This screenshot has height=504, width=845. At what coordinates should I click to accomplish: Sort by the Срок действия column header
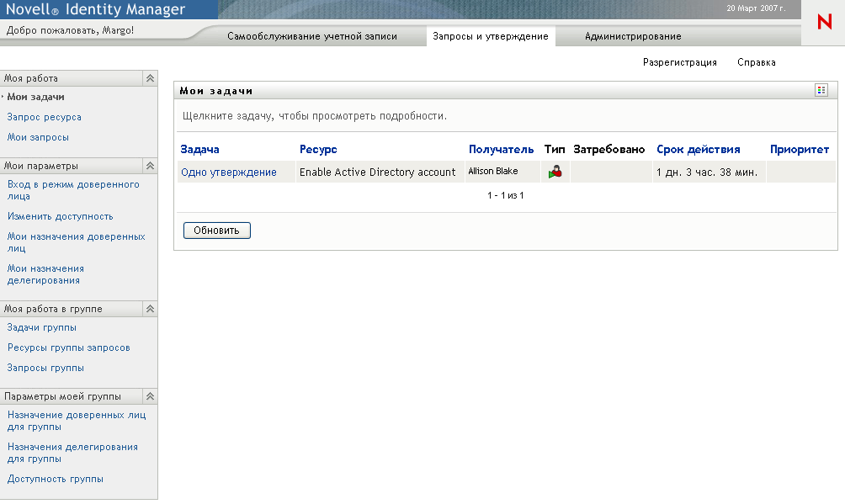tap(698, 149)
